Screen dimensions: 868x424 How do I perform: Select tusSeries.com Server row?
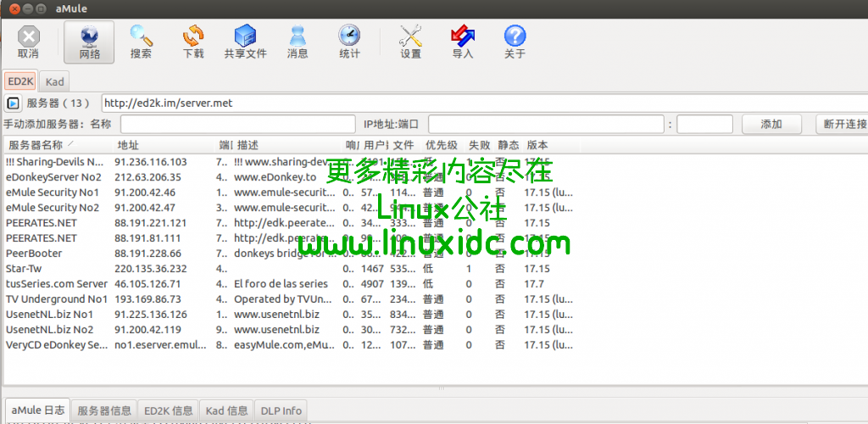[288, 284]
